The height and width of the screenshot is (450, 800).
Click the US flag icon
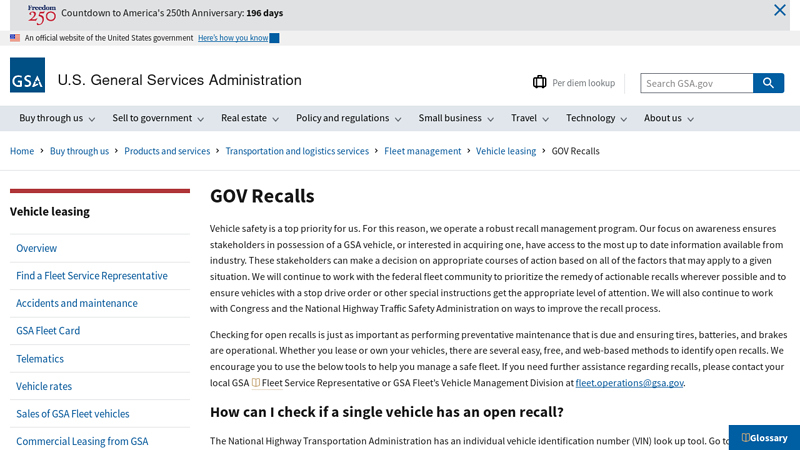(x=15, y=38)
